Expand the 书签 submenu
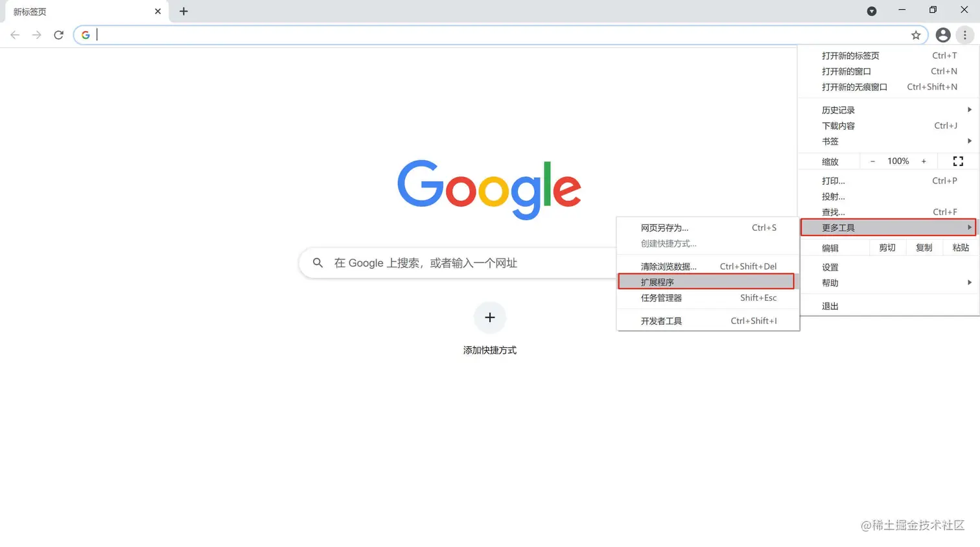 [889, 141]
